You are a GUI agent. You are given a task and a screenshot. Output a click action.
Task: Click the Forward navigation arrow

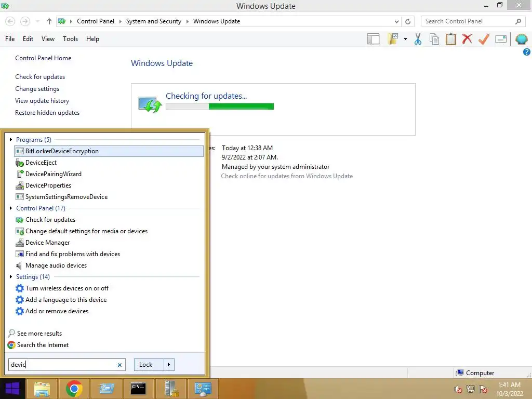(x=25, y=21)
